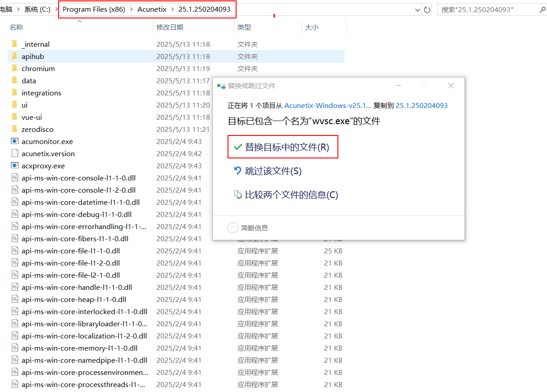This screenshot has width=547, height=392.
Task: Select api-ms-win-core-file-l1-1-0.dll file name
Action: [x=71, y=251]
